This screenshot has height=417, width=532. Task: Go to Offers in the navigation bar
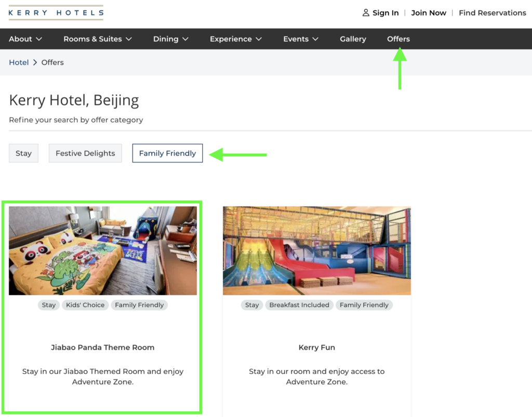coord(398,39)
